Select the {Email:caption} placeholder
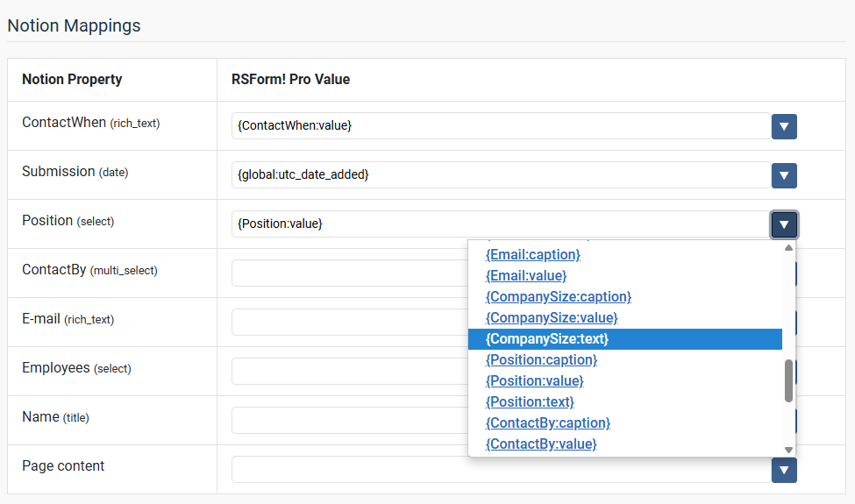This screenshot has width=855, height=504. (532, 254)
